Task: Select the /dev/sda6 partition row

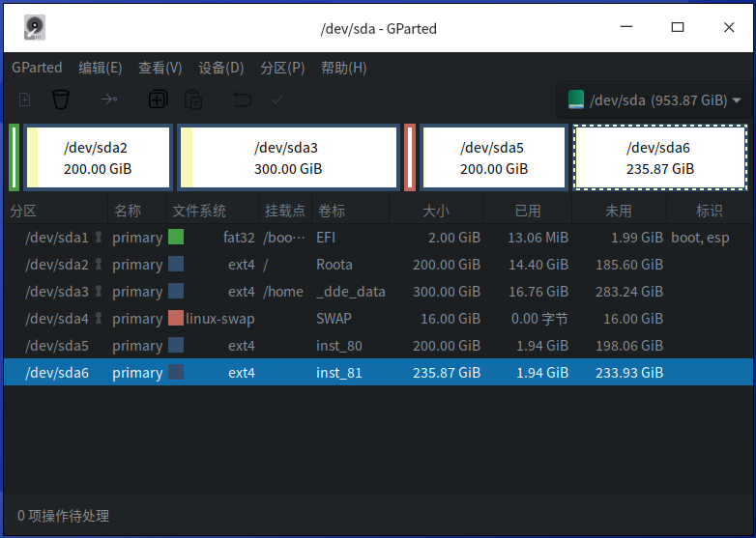Action: click(x=378, y=372)
